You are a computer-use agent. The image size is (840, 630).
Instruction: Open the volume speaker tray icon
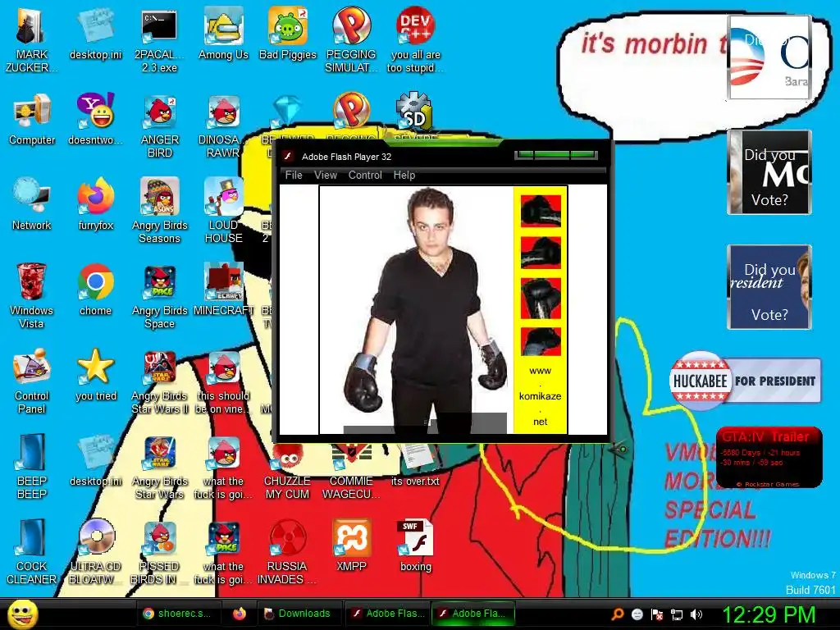[x=696, y=614]
